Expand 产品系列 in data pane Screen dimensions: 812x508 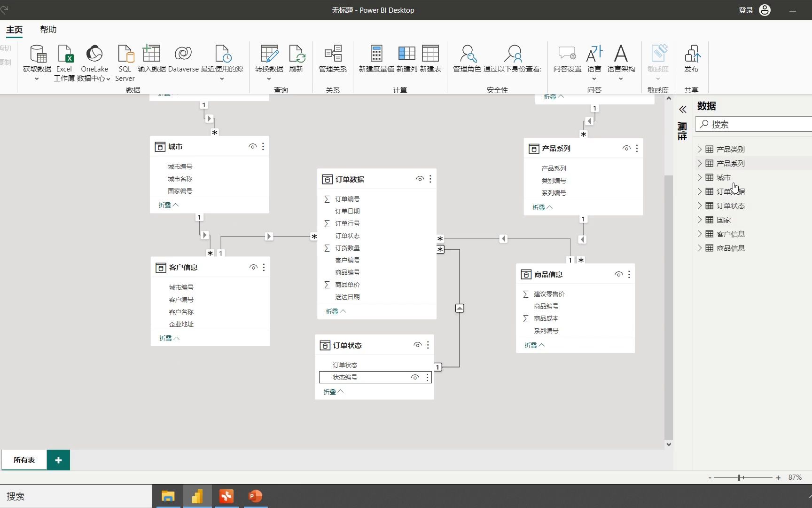pos(700,163)
